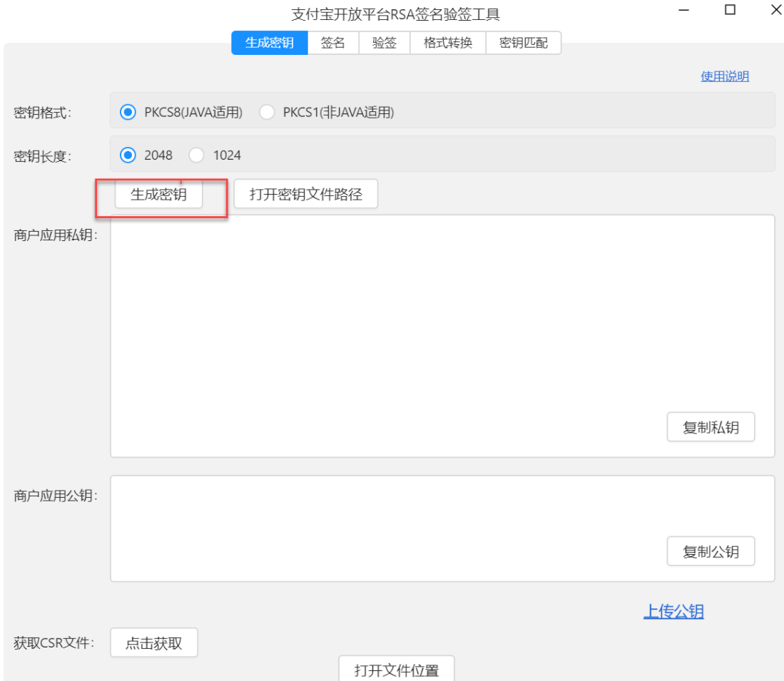This screenshot has height=681, width=784.
Task: Choose 1024 key length
Action: click(197, 155)
